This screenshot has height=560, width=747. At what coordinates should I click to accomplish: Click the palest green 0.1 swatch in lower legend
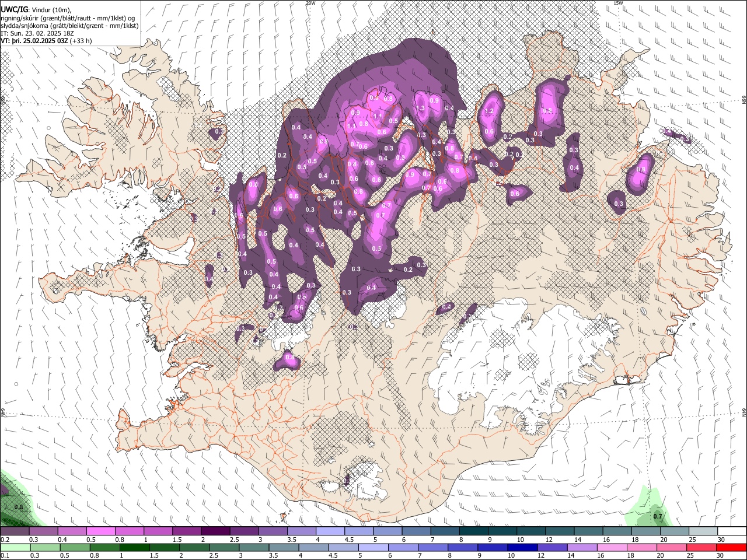pos(15,548)
